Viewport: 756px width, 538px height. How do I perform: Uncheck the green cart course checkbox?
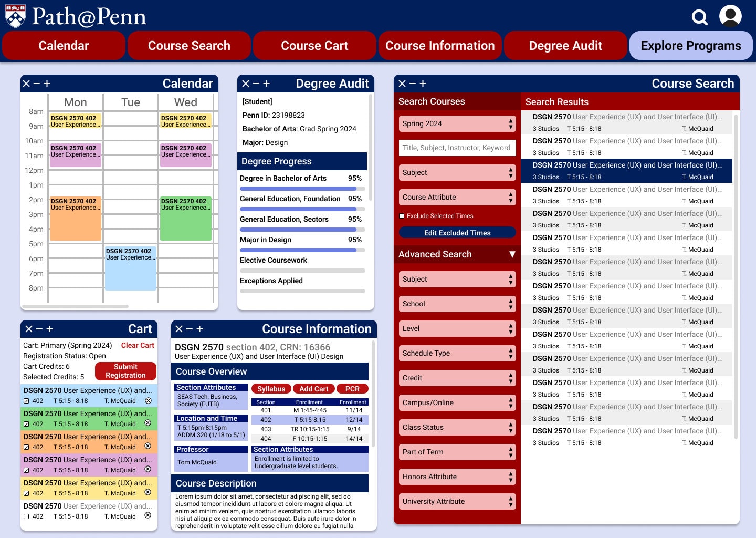(x=26, y=424)
